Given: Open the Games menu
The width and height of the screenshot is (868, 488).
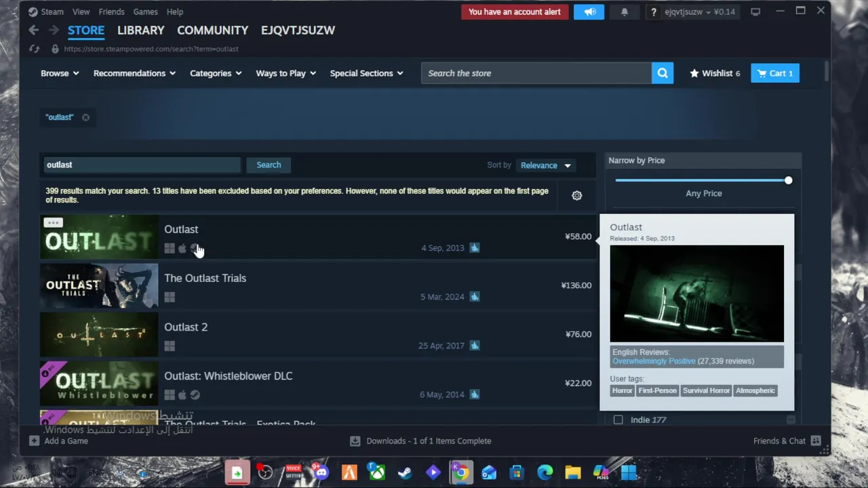Looking at the screenshot, I should click(145, 12).
